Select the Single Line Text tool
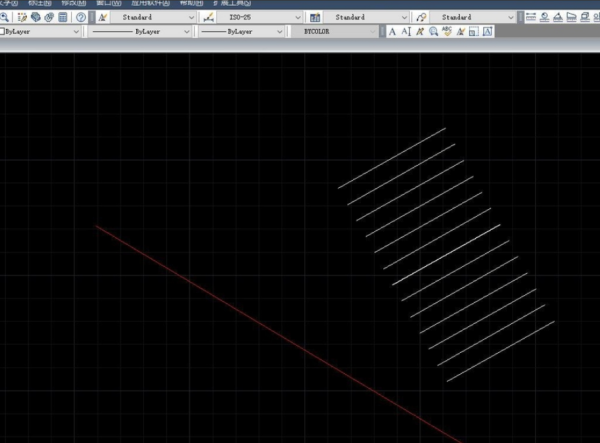Viewport: 600px width, 443px height. [406, 32]
